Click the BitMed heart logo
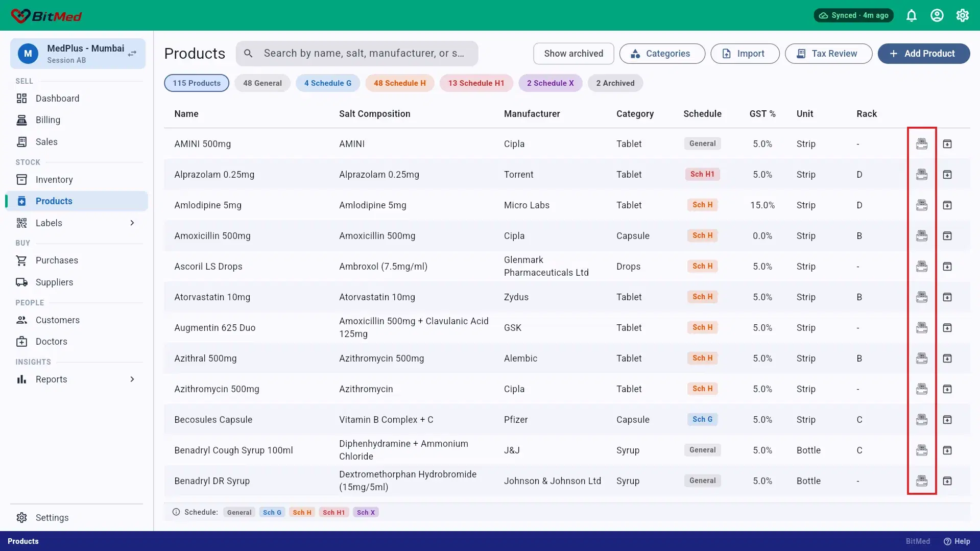This screenshot has width=980, height=551. click(21, 16)
